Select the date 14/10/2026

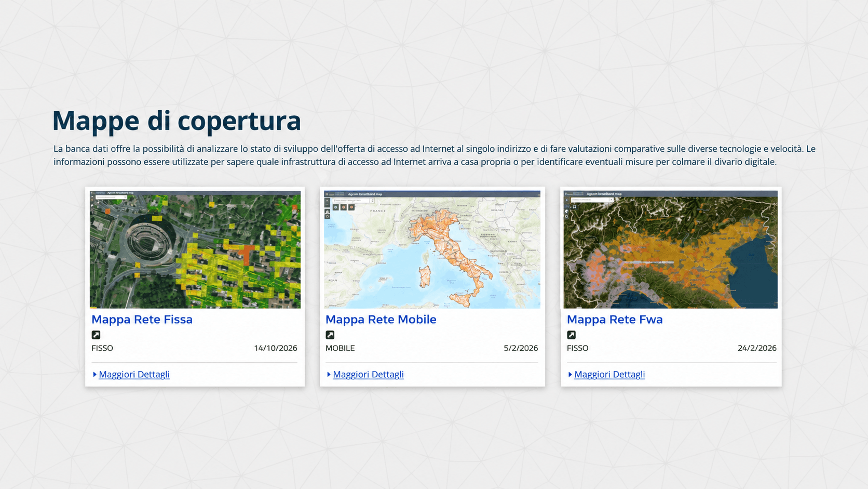tap(276, 348)
